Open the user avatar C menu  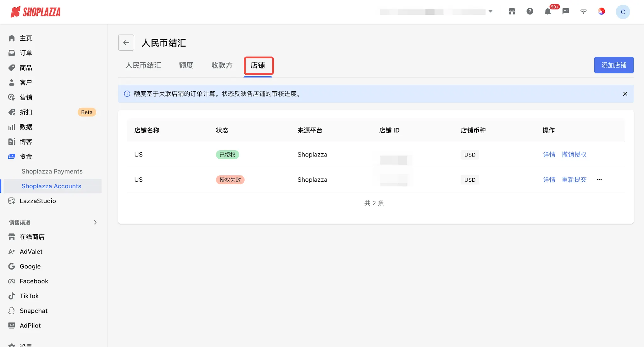coord(623,12)
